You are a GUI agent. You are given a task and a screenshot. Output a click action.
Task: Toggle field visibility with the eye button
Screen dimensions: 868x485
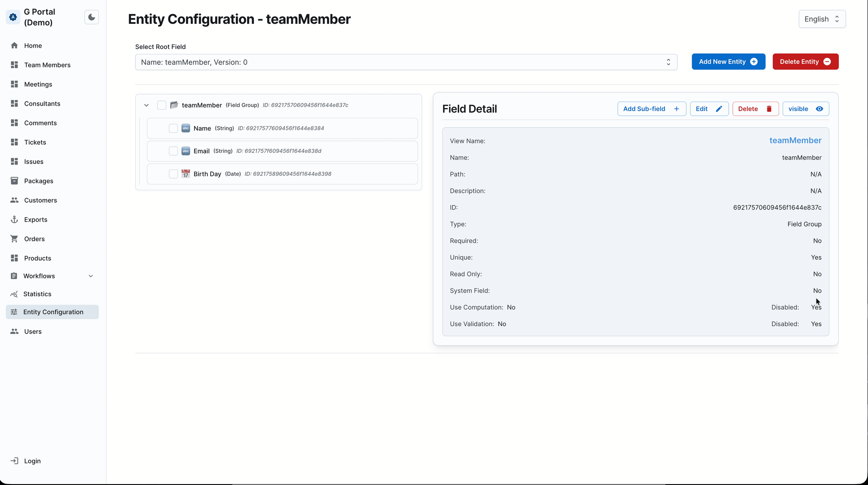[805, 108]
